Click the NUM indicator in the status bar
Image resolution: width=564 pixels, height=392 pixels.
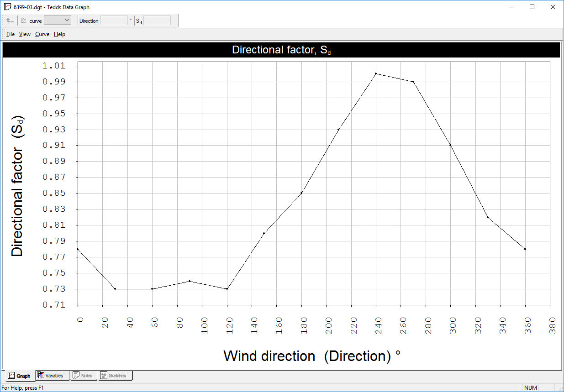pyautogui.click(x=532, y=387)
